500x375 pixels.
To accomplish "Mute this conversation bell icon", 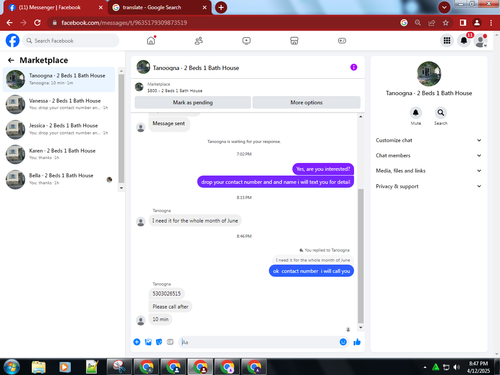I will point(416,113).
